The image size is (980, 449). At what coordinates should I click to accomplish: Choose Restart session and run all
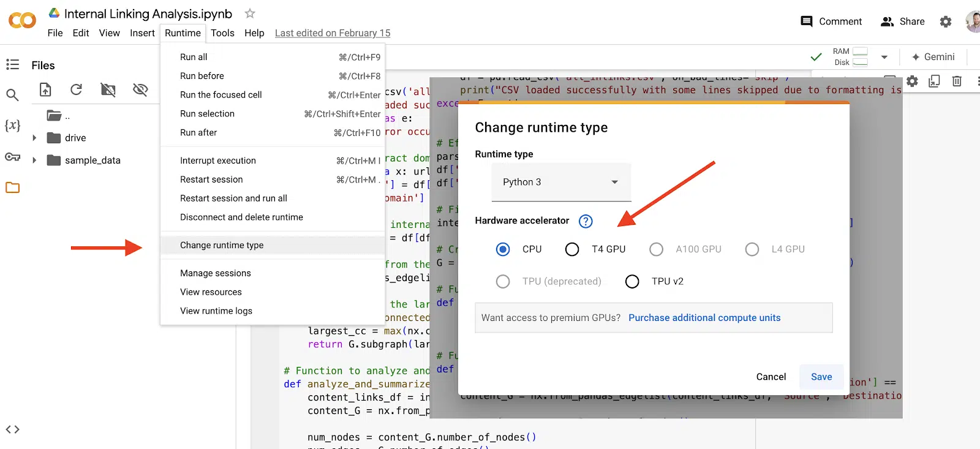coord(273,198)
